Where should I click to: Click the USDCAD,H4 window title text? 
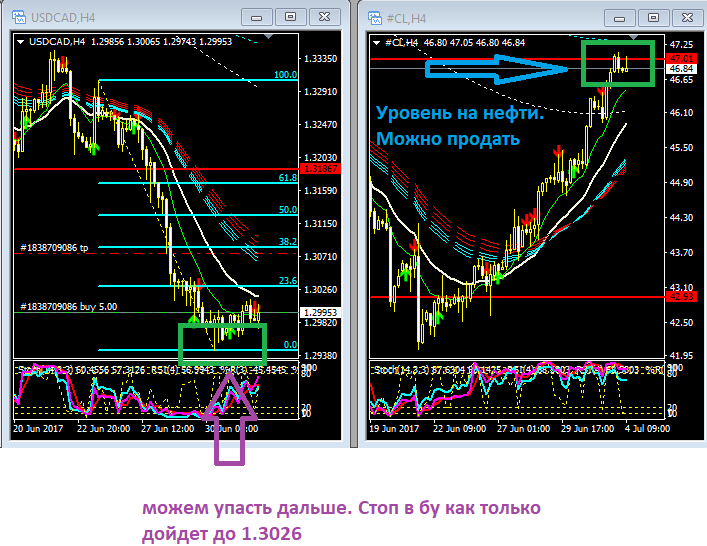(63, 18)
